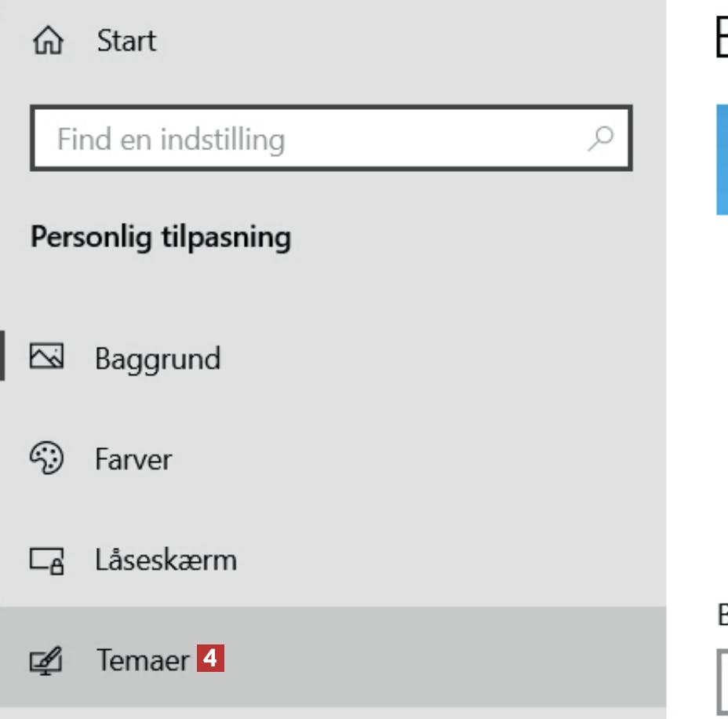The height and width of the screenshot is (719, 728).
Task: Open the partially visible dropdown box at bottom right
Action: (723, 681)
